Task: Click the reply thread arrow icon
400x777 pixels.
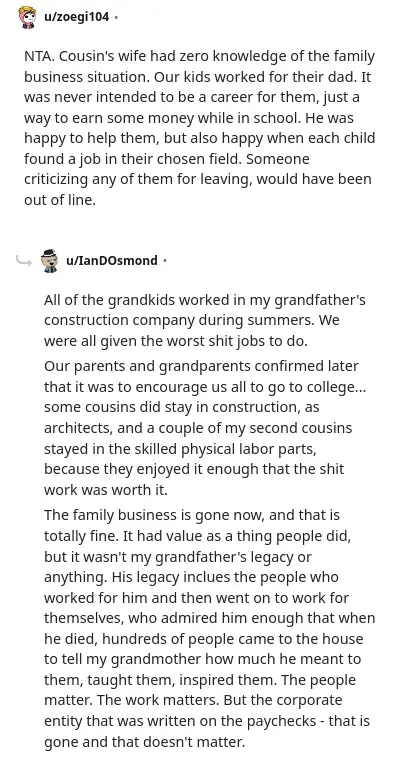Action: coord(24,260)
